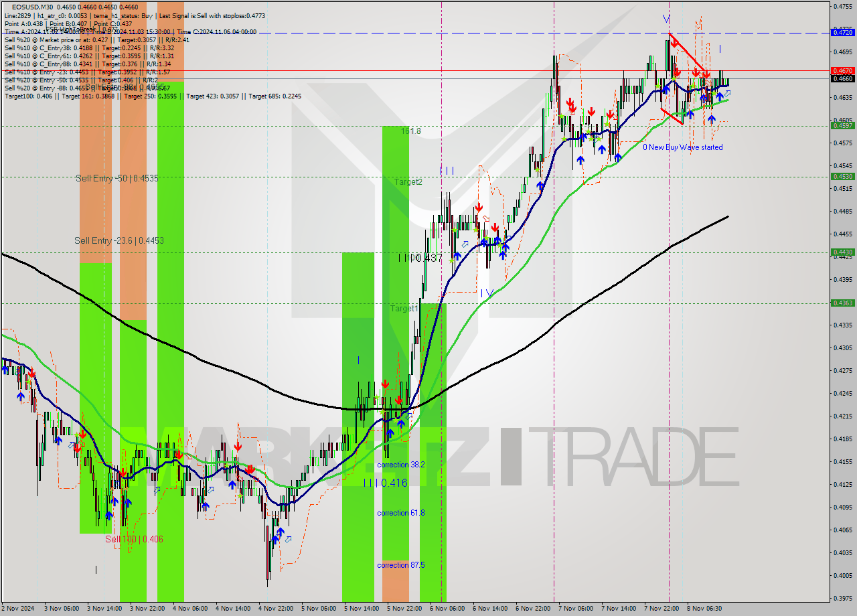857x616 pixels.
Task: Click the 0.4005 price axis label
Action: (842, 575)
